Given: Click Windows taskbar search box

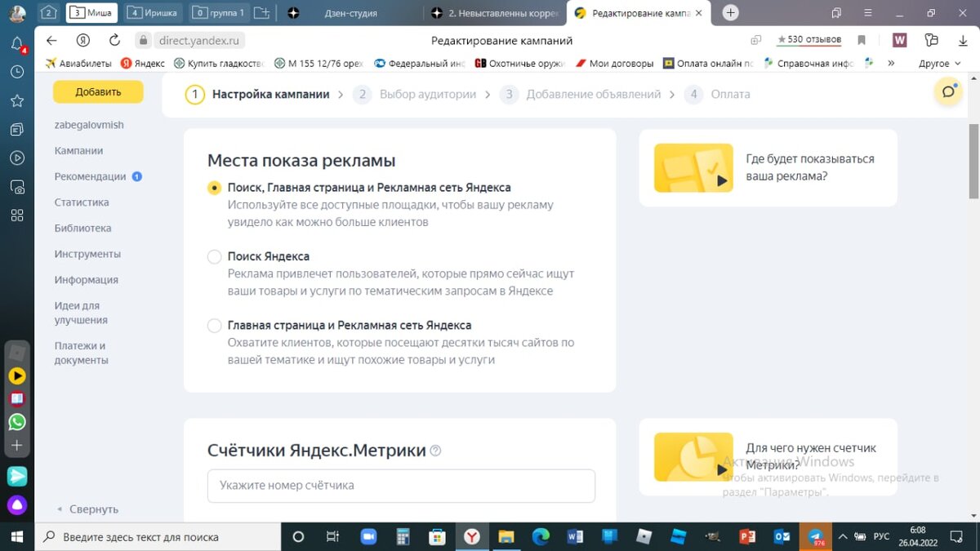Looking at the screenshot, I should click(x=158, y=537).
